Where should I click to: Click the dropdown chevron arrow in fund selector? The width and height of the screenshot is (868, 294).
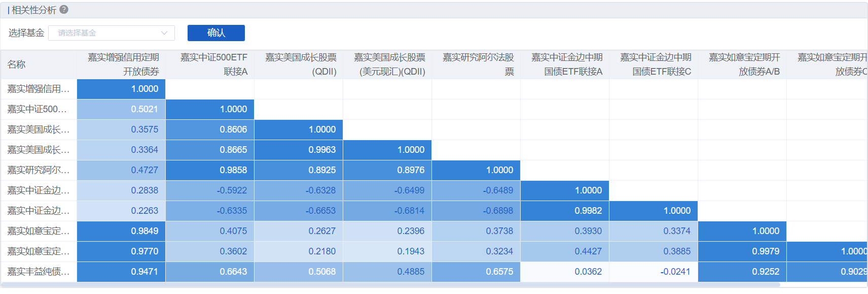pyautogui.click(x=164, y=33)
